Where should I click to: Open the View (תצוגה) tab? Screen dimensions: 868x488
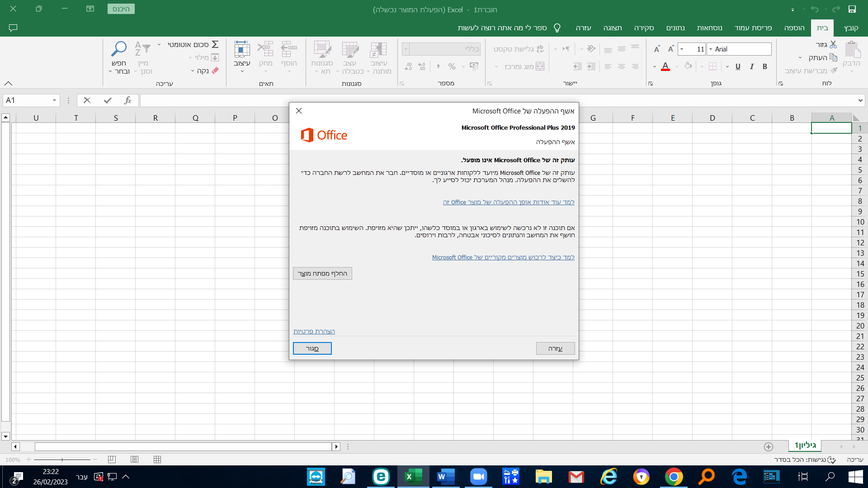point(613,28)
